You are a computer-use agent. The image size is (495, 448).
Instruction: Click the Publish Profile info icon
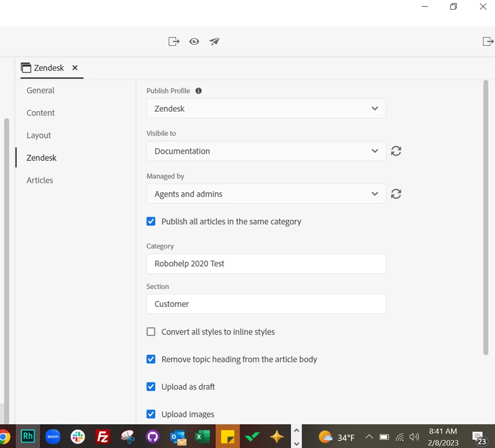pyautogui.click(x=199, y=91)
